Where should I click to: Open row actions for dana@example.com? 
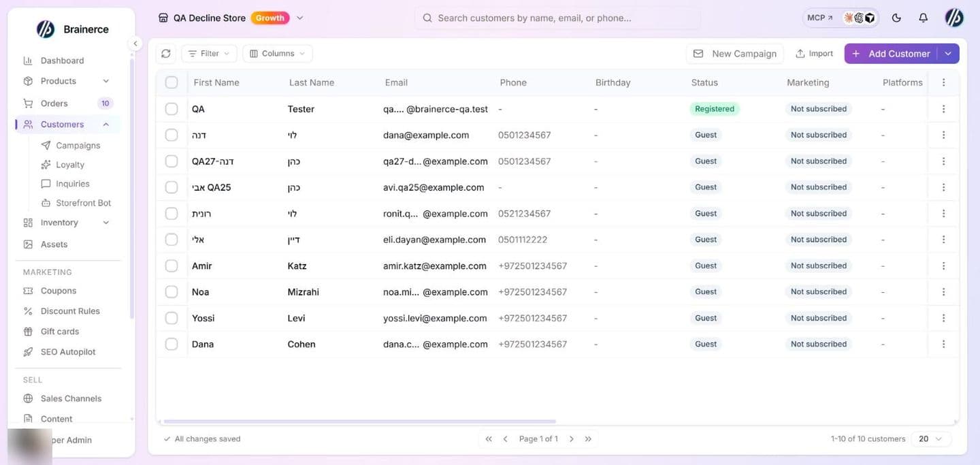pos(943,135)
